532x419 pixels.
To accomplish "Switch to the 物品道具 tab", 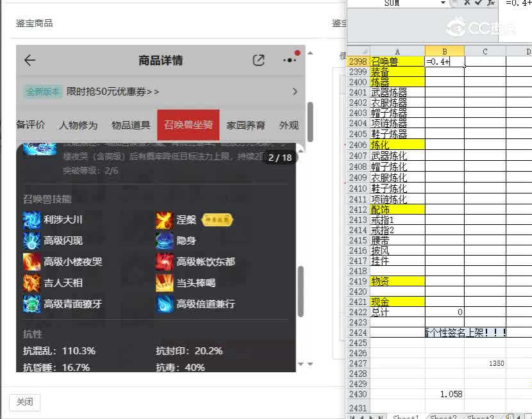I will 131,125.
